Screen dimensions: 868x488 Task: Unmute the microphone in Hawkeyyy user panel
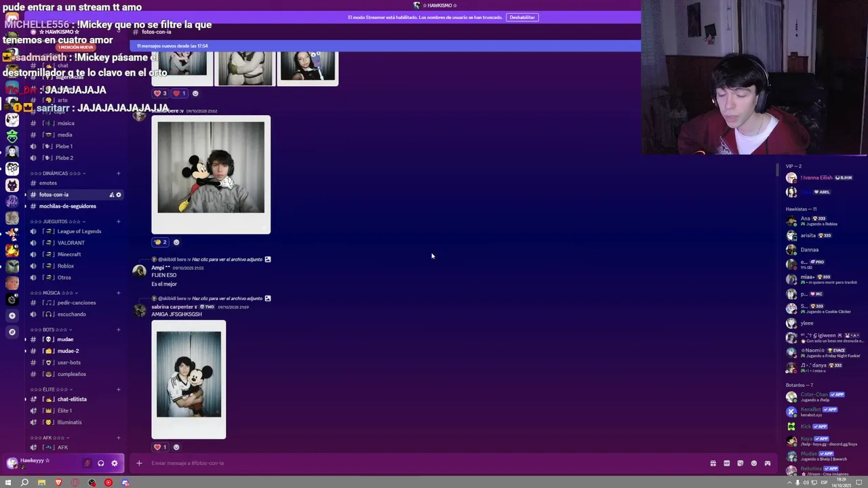pos(87,463)
